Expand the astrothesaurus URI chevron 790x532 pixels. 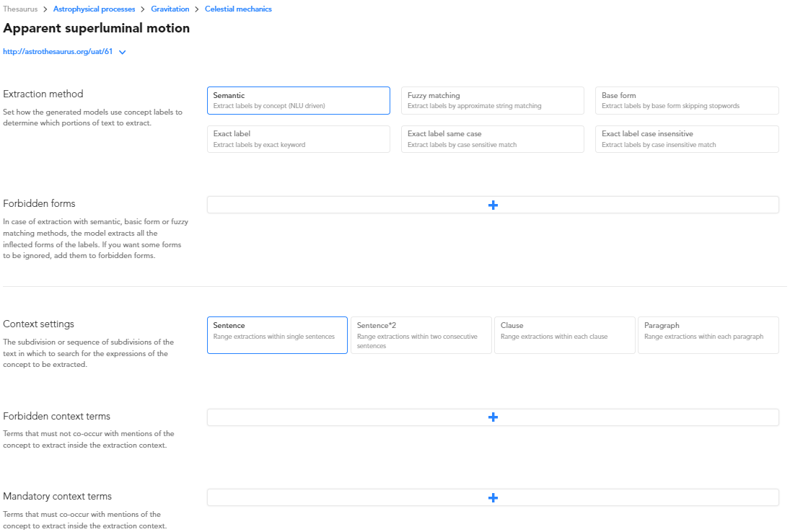123,52
